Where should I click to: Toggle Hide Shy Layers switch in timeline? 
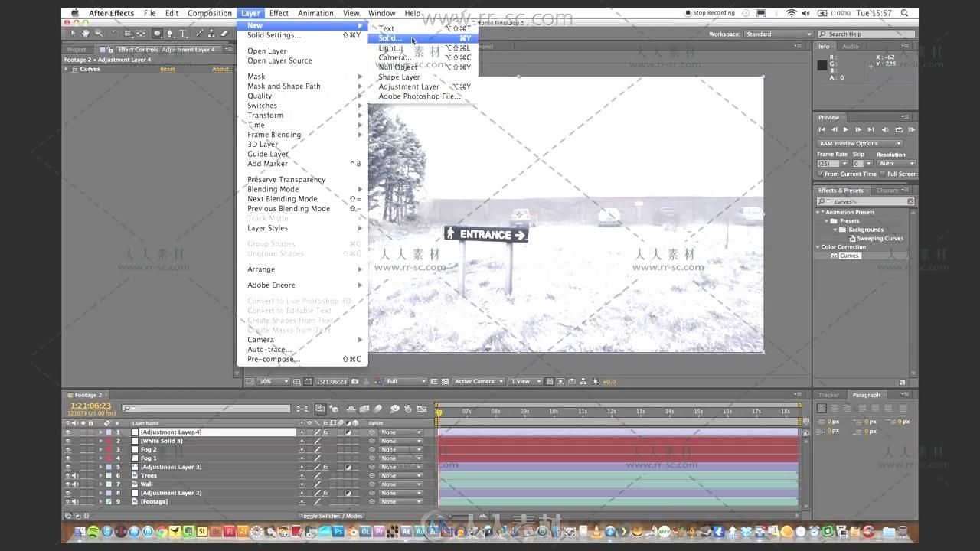[x=350, y=409]
